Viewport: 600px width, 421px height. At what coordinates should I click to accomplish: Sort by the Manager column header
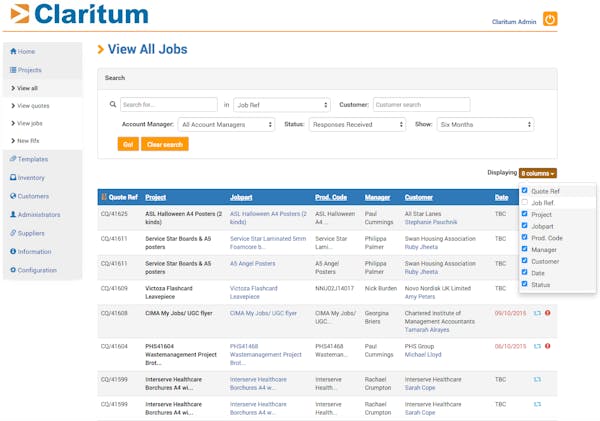point(377,197)
